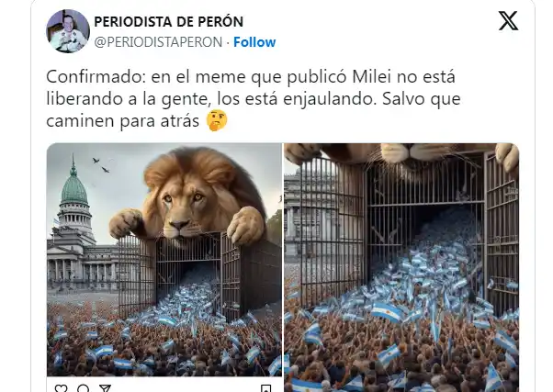Open comments using the speech bubble icon

tap(83, 388)
